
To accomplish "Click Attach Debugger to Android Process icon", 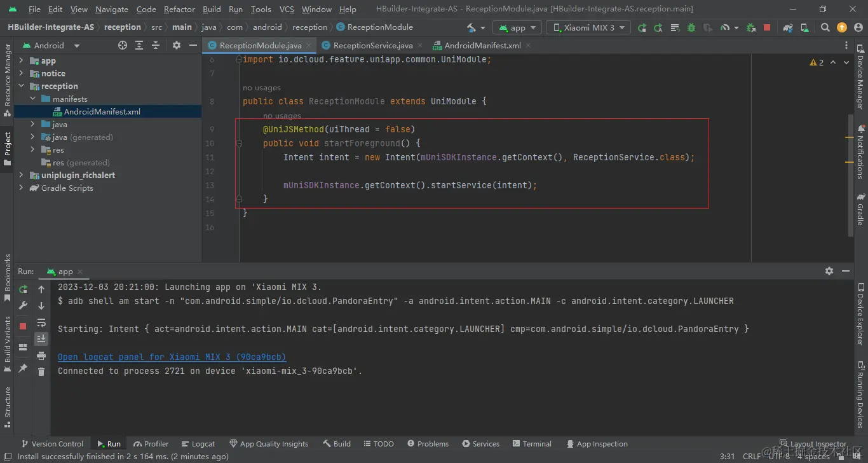I will coord(751,27).
